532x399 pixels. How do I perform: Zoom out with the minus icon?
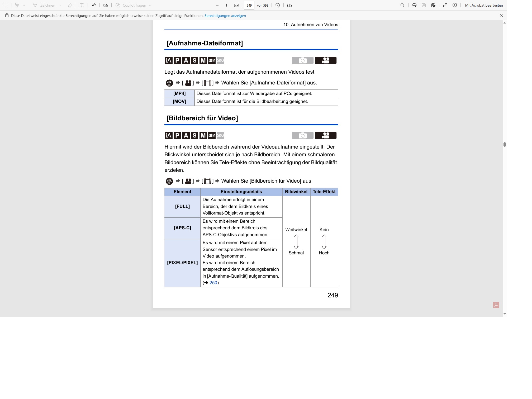tap(217, 5)
